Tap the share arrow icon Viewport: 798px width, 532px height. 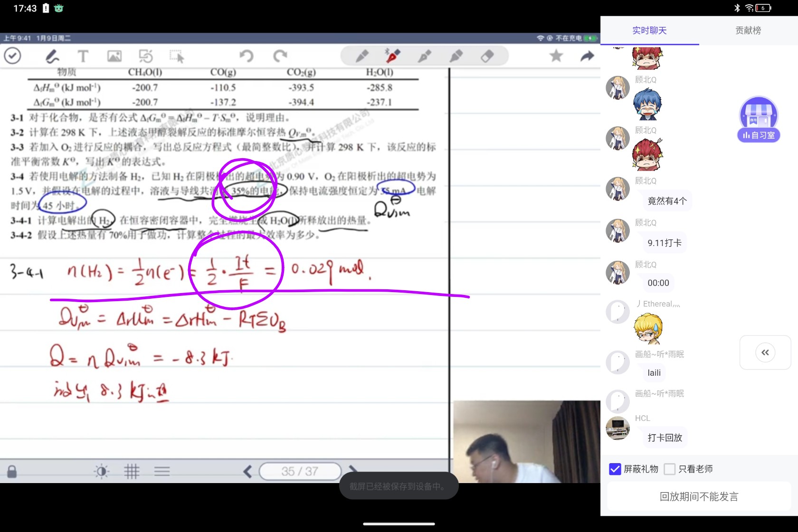pyautogui.click(x=588, y=56)
